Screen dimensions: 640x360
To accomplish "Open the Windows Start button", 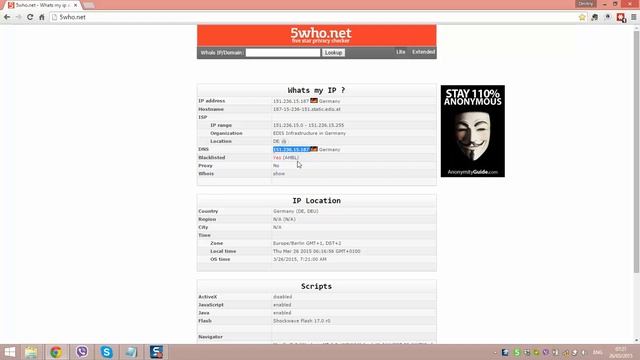I will click(9, 352).
